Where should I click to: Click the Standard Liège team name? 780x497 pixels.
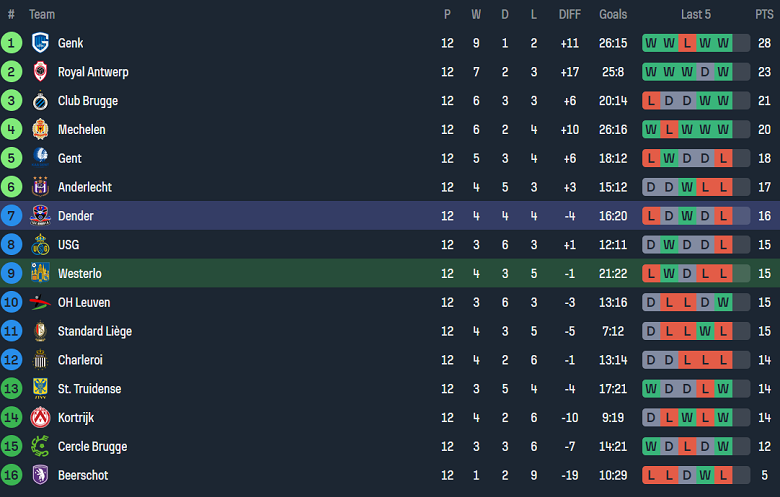[x=94, y=331]
